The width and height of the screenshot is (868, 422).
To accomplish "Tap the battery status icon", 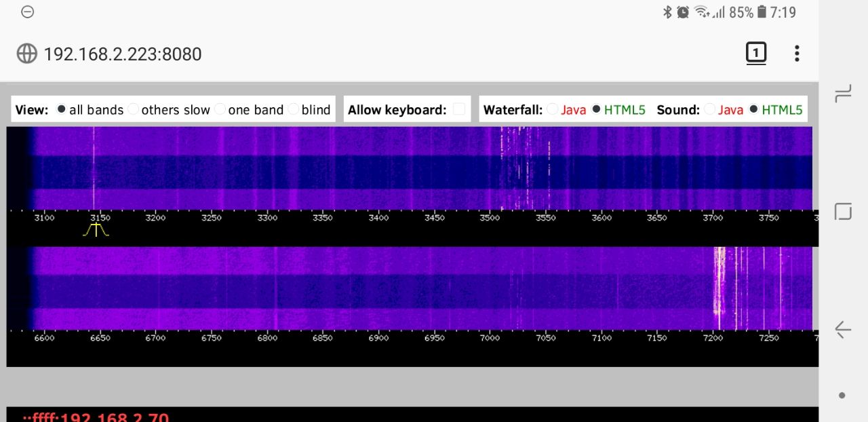I will (762, 12).
